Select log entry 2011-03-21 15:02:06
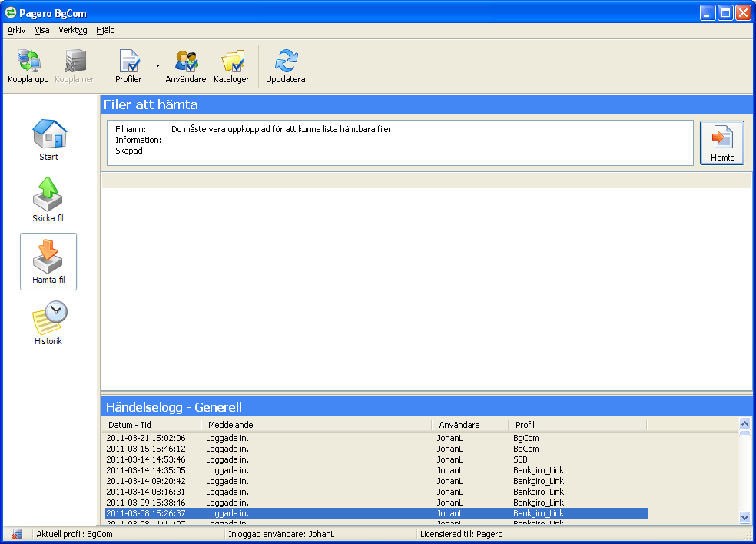This screenshot has width=756, height=544. tap(376, 438)
